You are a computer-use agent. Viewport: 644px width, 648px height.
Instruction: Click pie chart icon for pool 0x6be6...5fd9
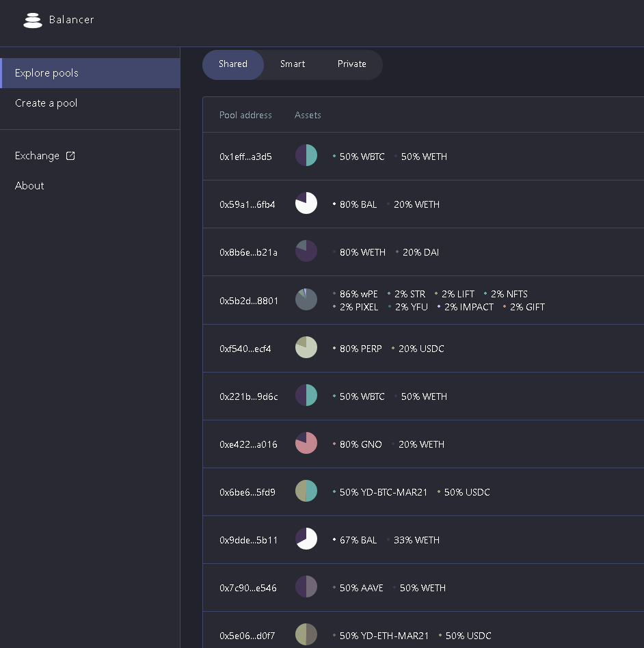[306, 491]
